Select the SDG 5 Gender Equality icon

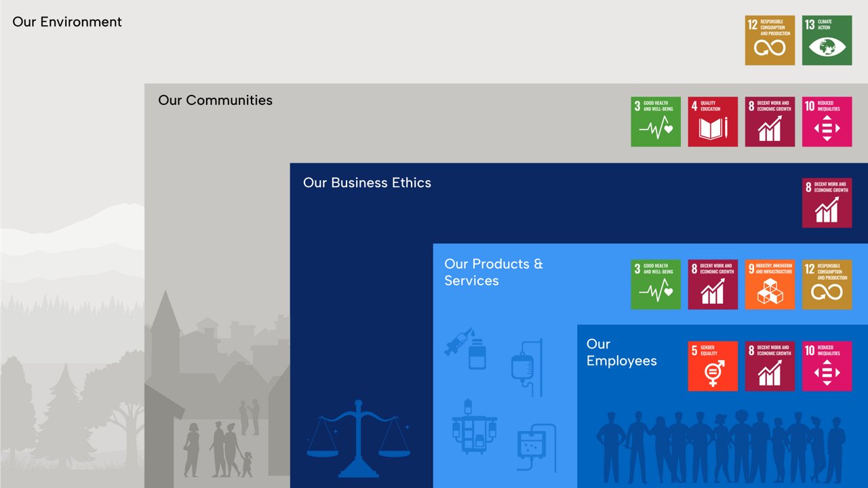(x=713, y=366)
